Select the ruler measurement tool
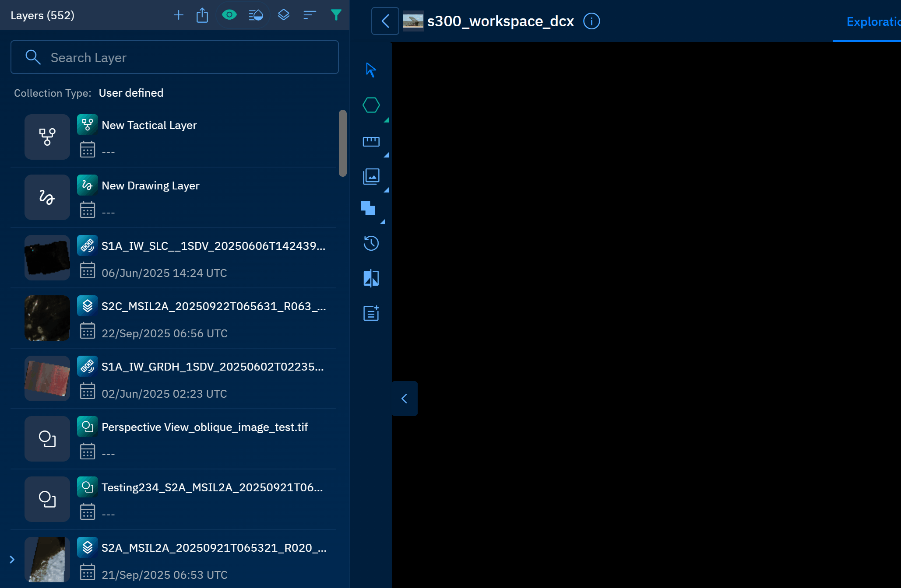The width and height of the screenshot is (901, 588). coord(371,141)
